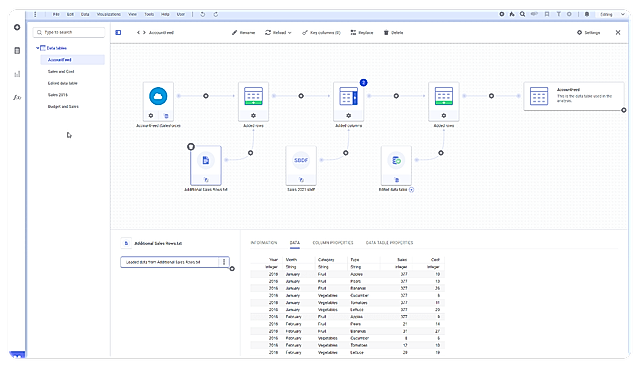Select the final AccountFeed data table node
This screenshot has height=368, width=640.
573,96
